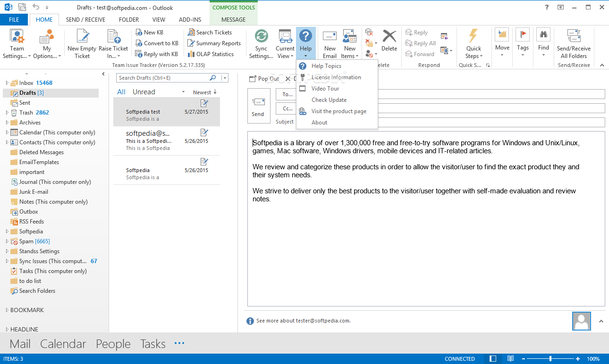The width and height of the screenshot is (609, 364).
Task: Choose Visit the product page
Action: [x=337, y=111]
